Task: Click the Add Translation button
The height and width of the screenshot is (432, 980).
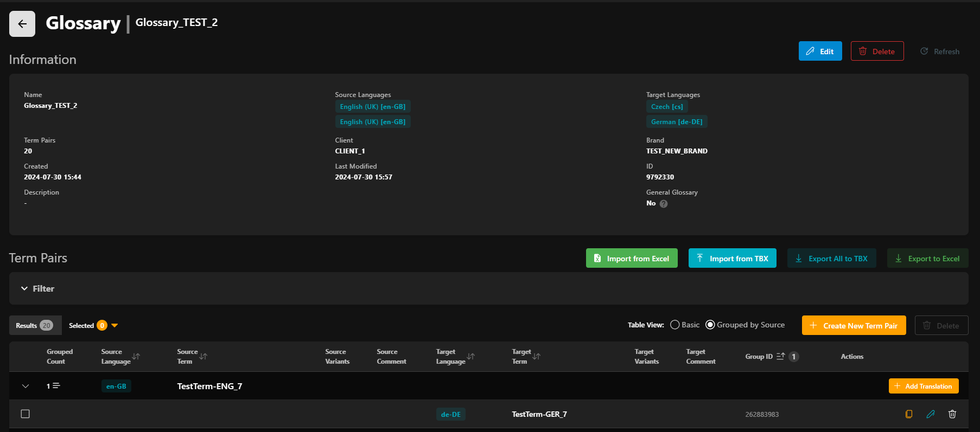Action: [x=923, y=386]
